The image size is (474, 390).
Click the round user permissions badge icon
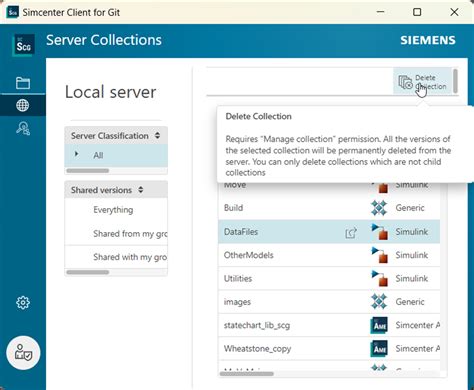click(23, 353)
